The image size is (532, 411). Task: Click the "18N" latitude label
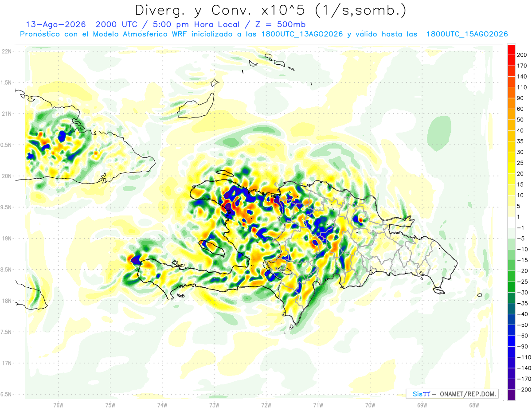[6, 301]
